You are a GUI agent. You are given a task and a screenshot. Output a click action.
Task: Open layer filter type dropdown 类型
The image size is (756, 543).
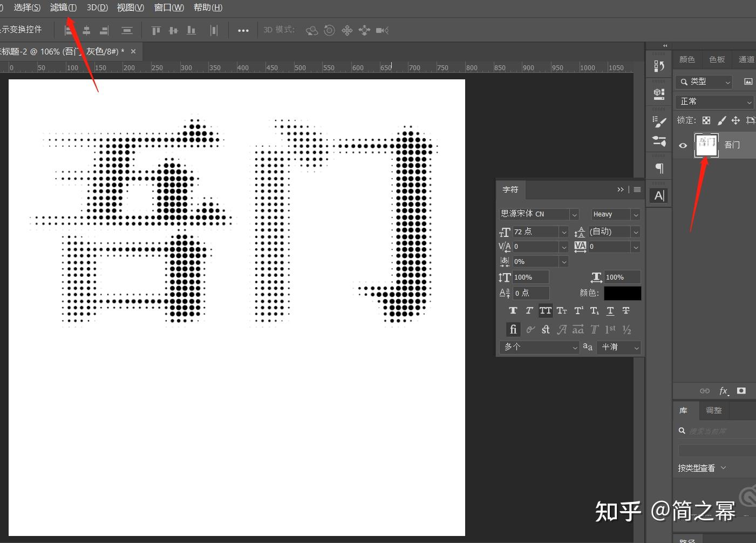point(704,82)
